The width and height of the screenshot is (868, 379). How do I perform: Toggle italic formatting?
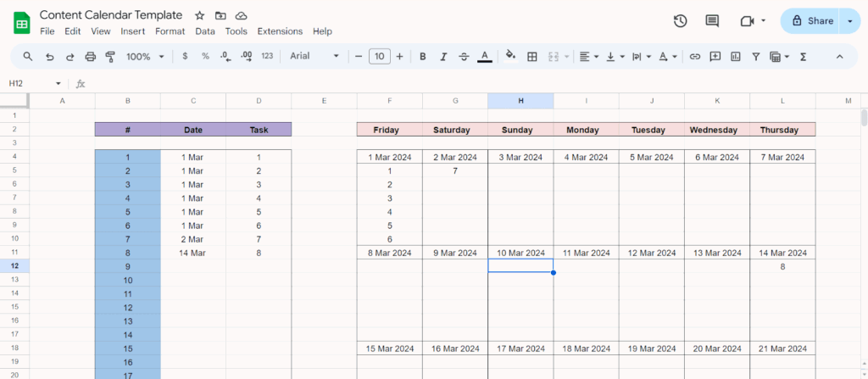pos(443,57)
